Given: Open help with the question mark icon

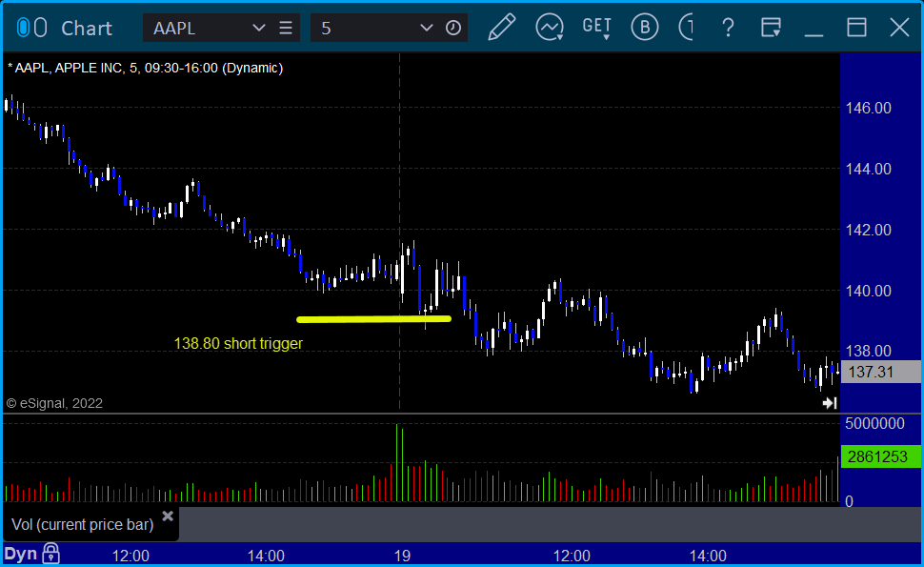Looking at the screenshot, I should [x=729, y=28].
